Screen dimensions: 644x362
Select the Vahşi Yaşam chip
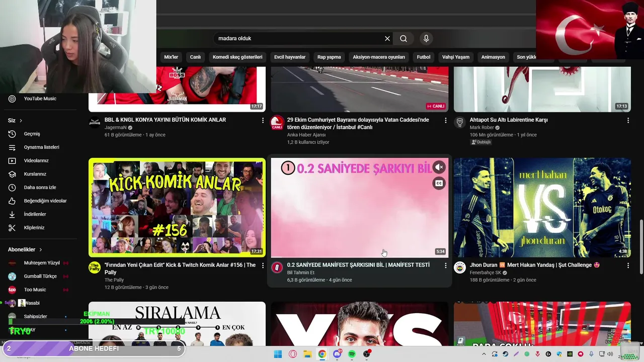(x=456, y=57)
